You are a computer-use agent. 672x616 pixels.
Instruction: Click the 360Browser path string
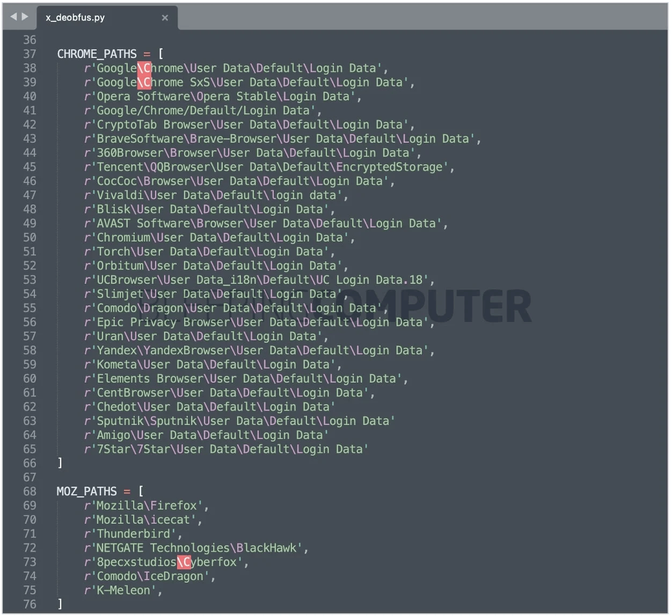click(250, 153)
